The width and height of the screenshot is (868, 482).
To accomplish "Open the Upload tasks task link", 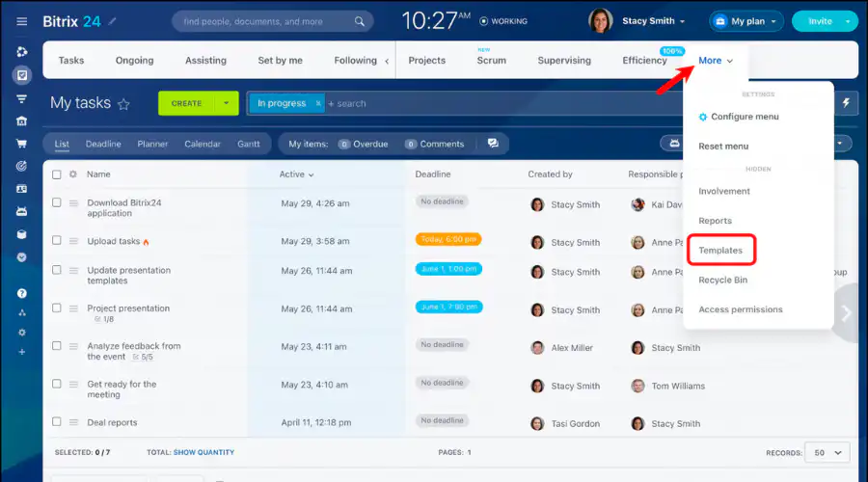I will (114, 241).
